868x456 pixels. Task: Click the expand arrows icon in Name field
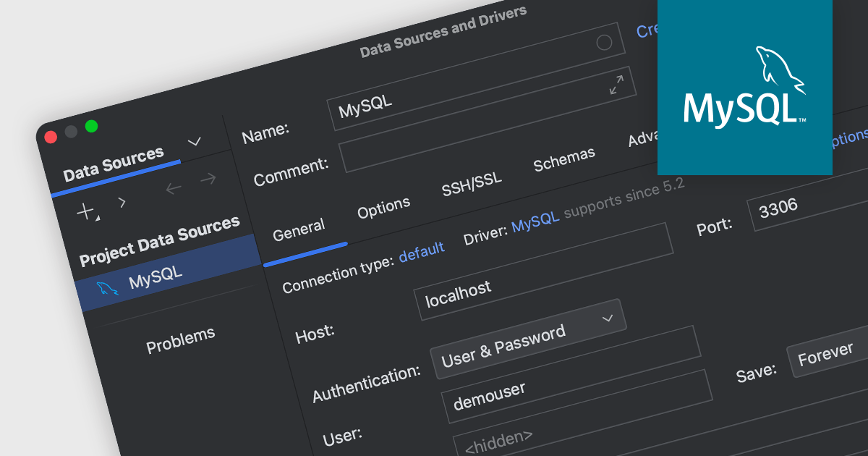(616, 86)
